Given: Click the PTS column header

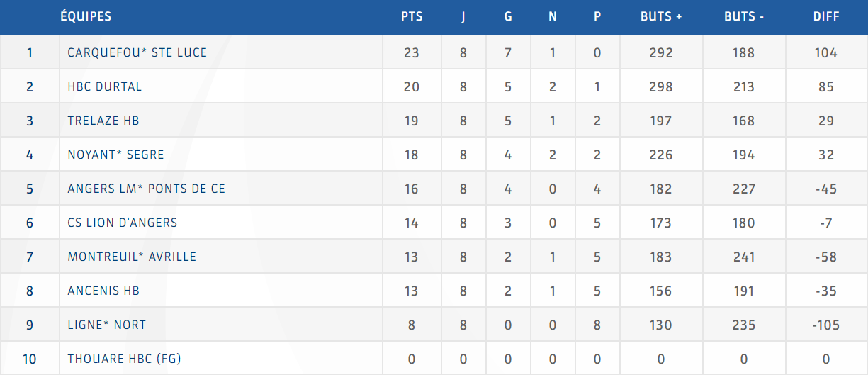Looking at the screenshot, I should [x=412, y=16].
